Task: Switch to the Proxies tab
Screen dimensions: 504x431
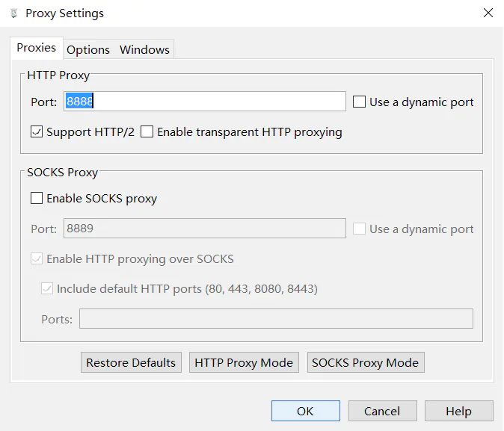Action: pyautogui.click(x=36, y=48)
